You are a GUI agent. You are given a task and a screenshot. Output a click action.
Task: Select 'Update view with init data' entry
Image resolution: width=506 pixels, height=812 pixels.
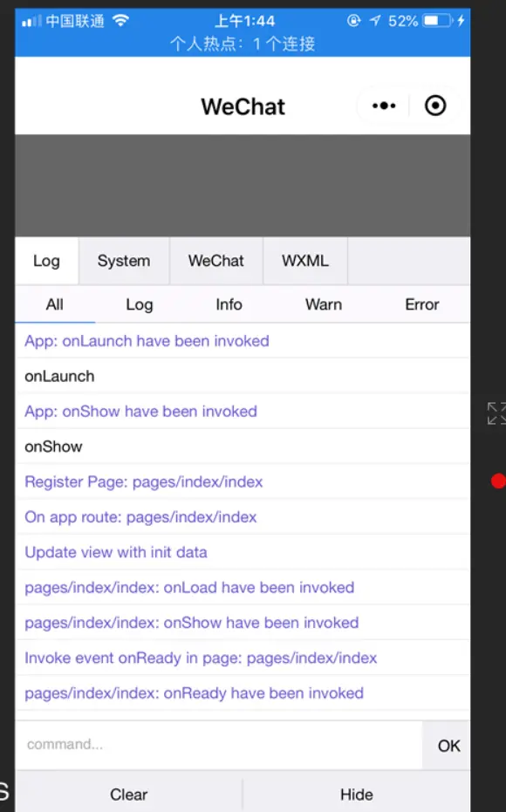243,552
